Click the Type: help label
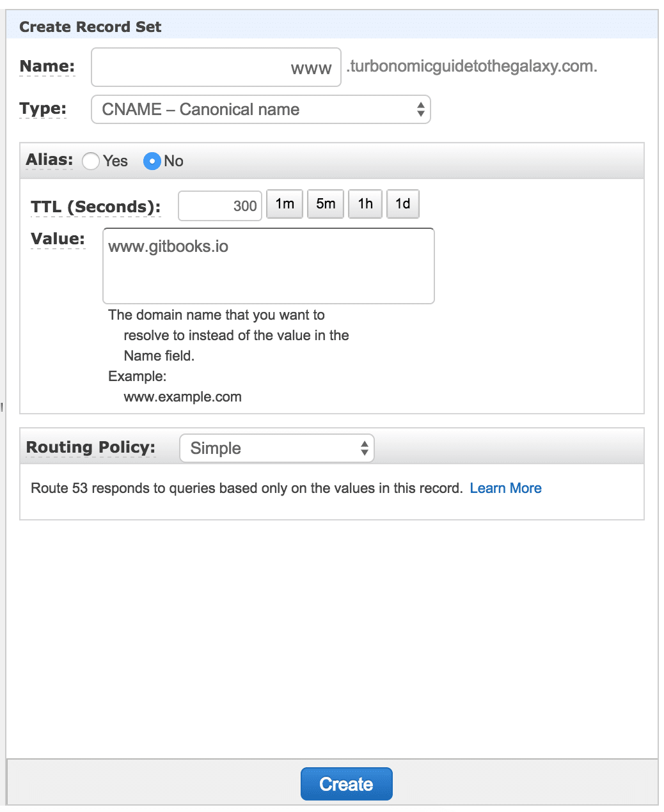The height and width of the screenshot is (812, 664). pyautogui.click(x=43, y=109)
